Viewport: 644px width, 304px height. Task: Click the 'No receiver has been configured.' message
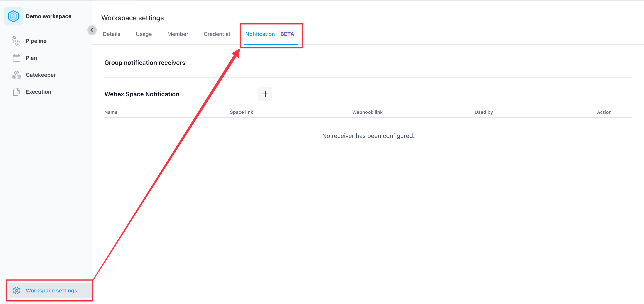point(368,136)
